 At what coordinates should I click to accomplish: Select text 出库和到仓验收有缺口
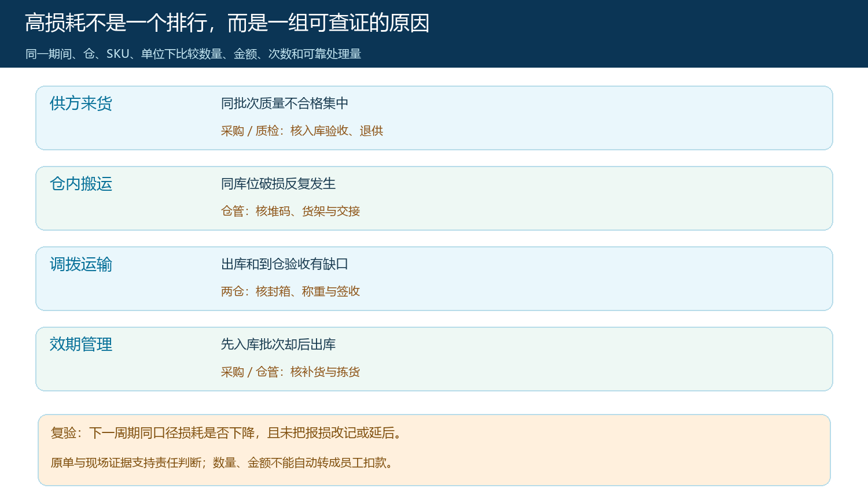pyautogui.click(x=285, y=264)
